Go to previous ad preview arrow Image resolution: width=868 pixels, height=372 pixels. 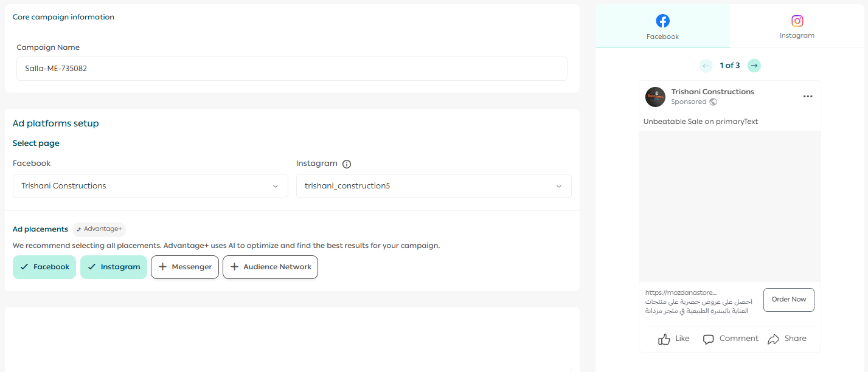[x=706, y=66]
